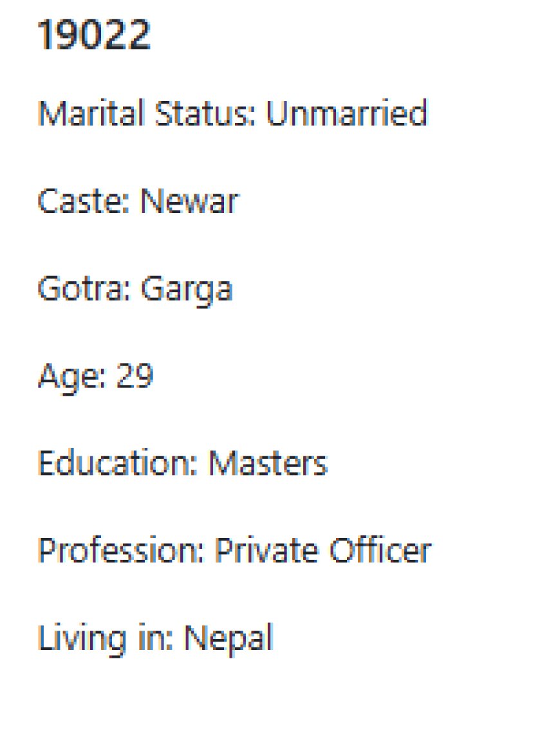Select the Newar caste value
The height and width of the screenshot is (751, 560).
pyautogui.click(x=189, y=201)
